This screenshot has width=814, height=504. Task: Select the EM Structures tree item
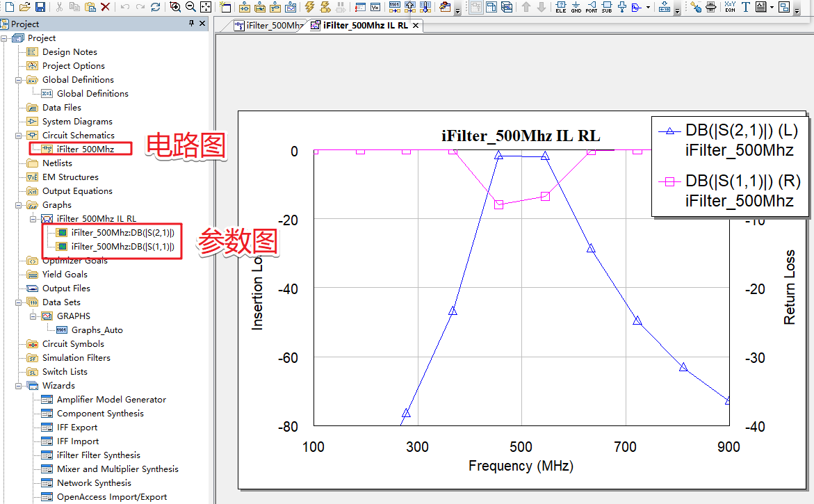(70, 177)
